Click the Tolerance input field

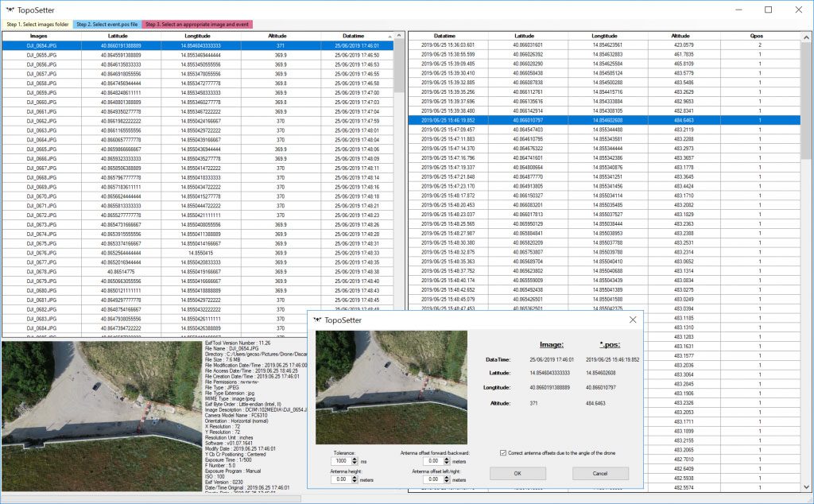(340, 460)
